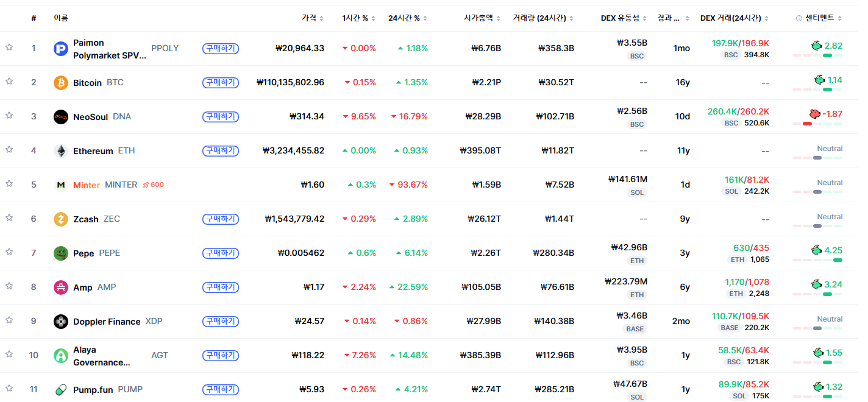Click Ethereum market cap ₩395.08T
Image resolution: width=868 pixels, height=402 pixels.
coord(480,150)
